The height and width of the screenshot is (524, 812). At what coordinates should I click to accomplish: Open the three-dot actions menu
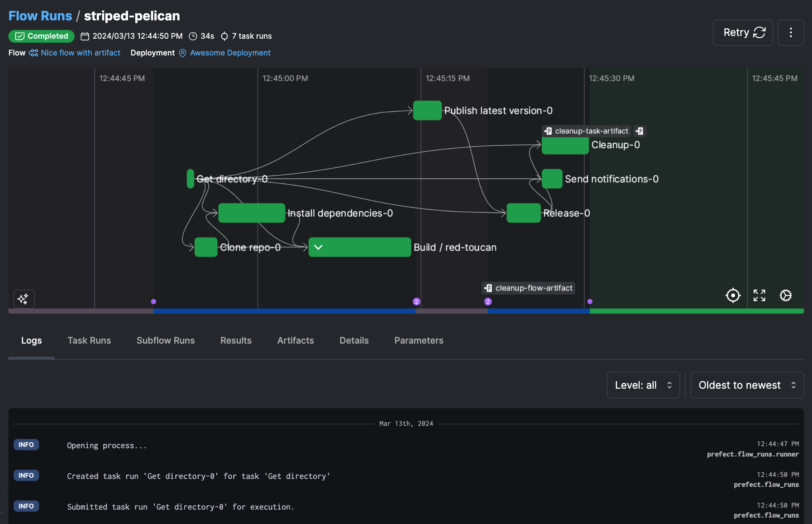pos(790,33)
